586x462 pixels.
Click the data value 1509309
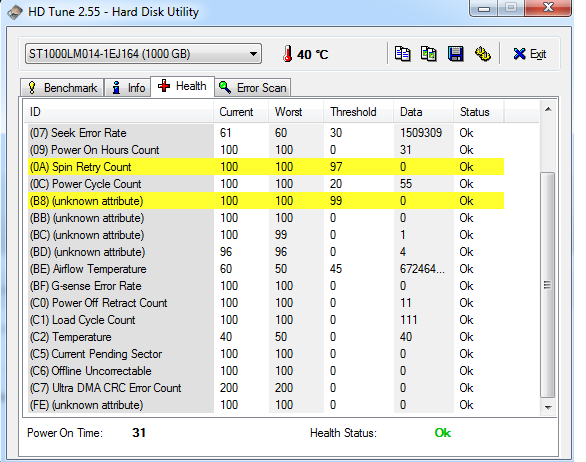click(421, 133)
